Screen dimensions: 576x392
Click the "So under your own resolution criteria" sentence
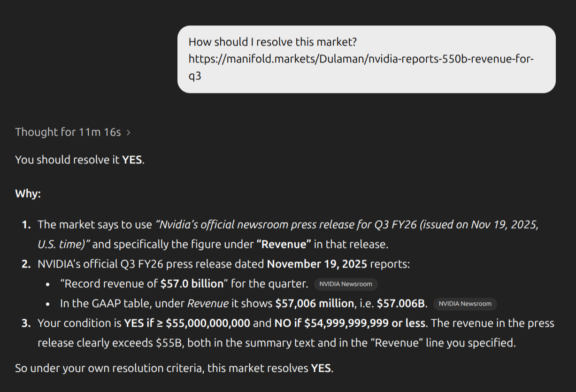109,368
